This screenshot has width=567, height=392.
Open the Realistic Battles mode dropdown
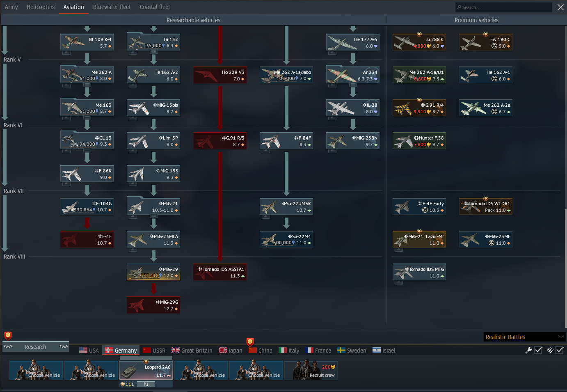(x=525, y=337)
